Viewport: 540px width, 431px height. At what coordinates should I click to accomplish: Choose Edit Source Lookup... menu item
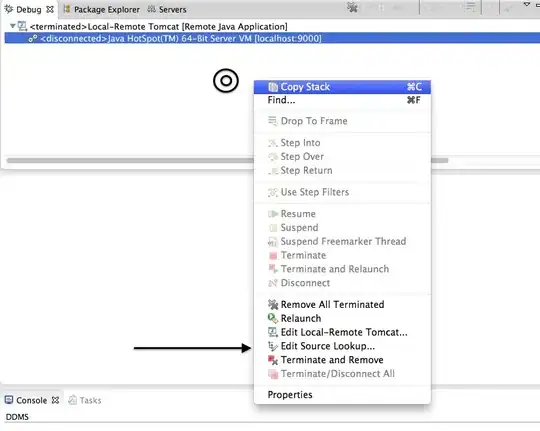[342, 346]
